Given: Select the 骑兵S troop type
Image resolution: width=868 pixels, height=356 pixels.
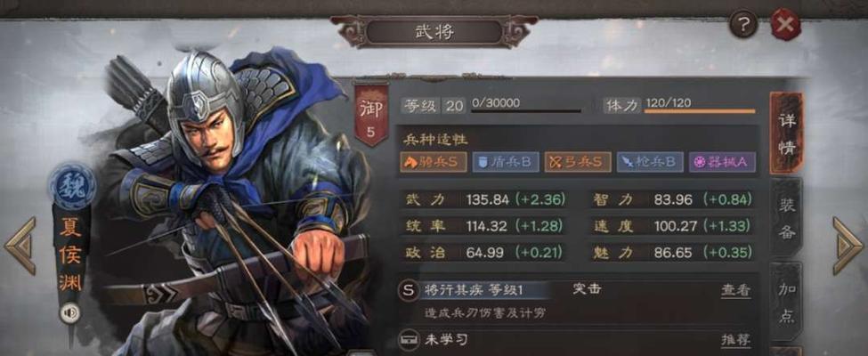Looking at the screenshot, I should point(434,162).
